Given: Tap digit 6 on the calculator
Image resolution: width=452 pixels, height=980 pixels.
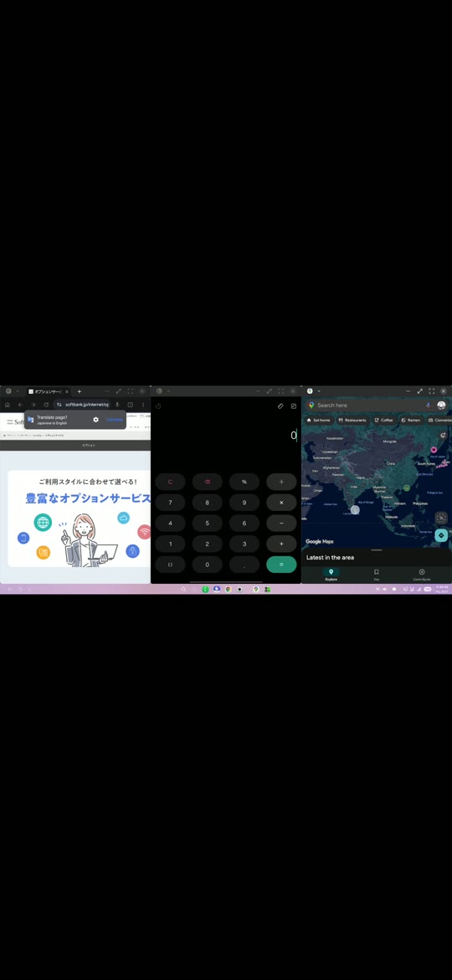Looking at the screenshot, I should point(244,524).
